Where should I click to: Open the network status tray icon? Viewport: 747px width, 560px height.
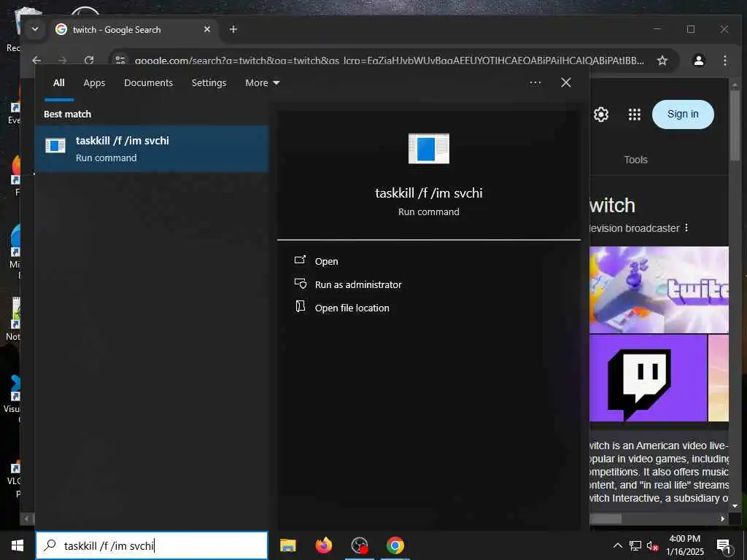[x=635, y=545]
